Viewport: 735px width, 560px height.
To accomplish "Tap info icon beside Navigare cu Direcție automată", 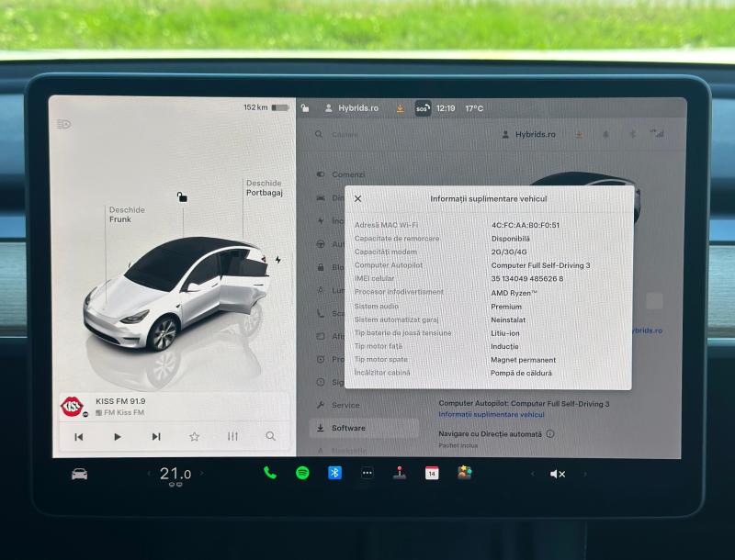I will pos(550,433).
